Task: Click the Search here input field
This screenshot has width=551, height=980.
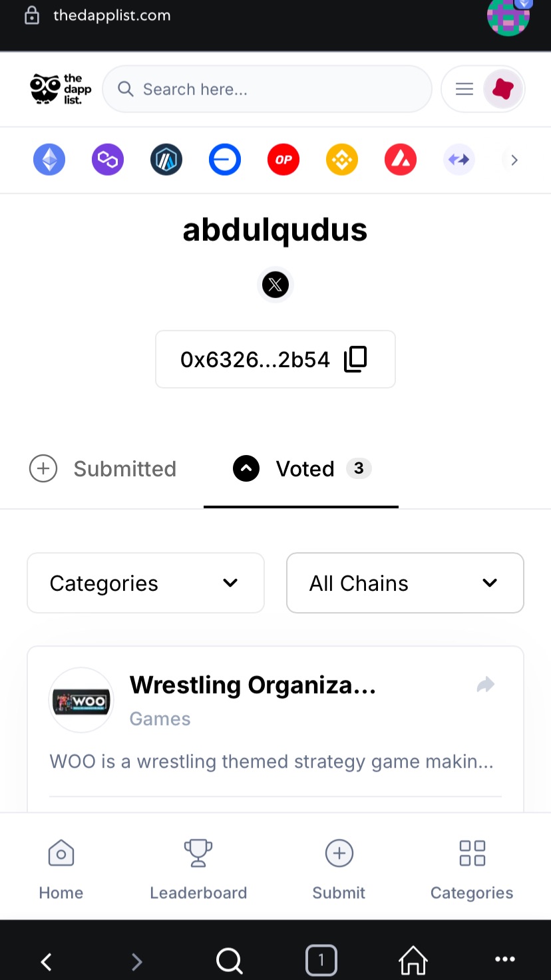Action: coord(268,89)
